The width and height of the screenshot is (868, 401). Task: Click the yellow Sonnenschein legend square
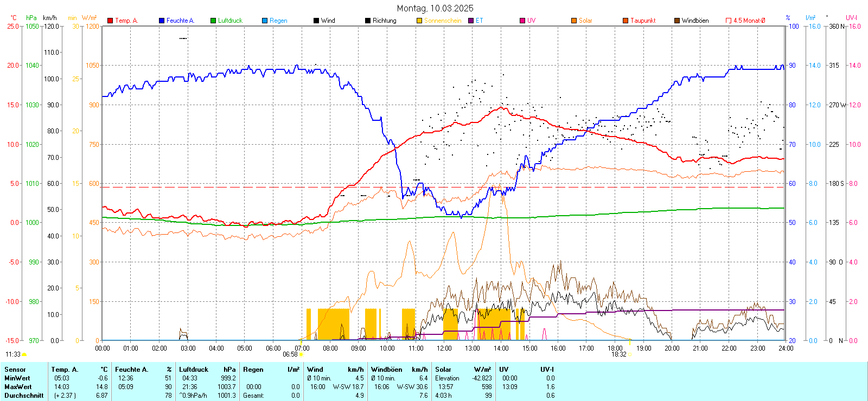click(419, 21)
